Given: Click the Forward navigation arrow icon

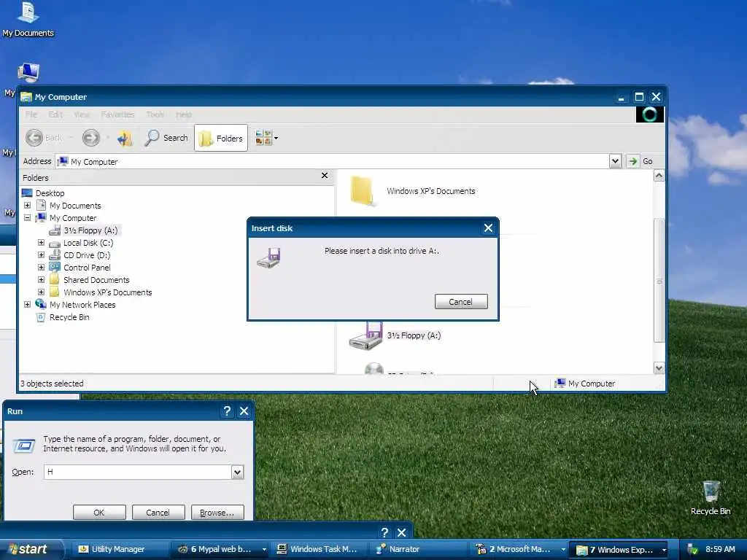Looking at the screenshot, I should [90, 138].
